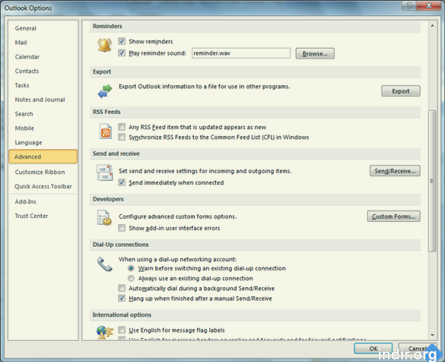Enable Automatically dial during background Send/Receive
Screen dimensions: 445x362
pyautogui.click(x=122, y=288)
